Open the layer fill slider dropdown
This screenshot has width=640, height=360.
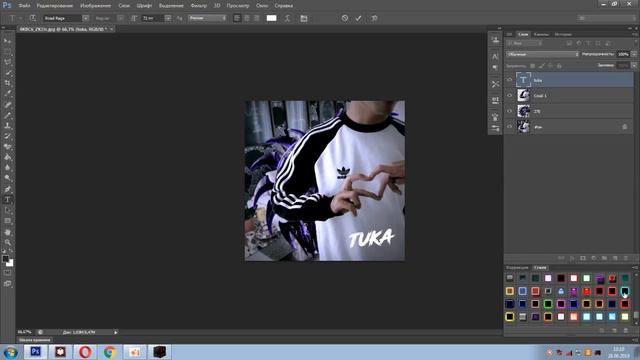point(634,65)
